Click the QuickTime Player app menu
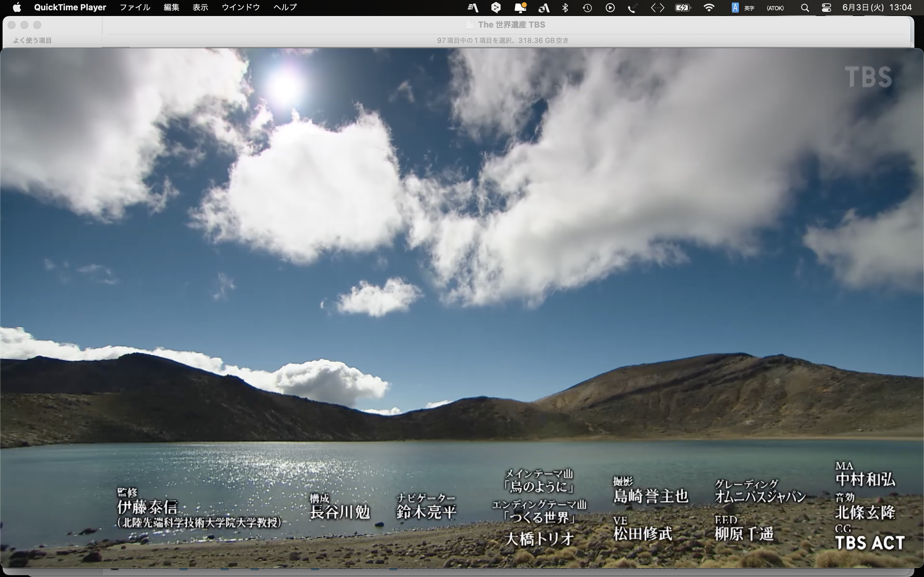The height and width of the screenshot is (577, 924). [70, 7]
